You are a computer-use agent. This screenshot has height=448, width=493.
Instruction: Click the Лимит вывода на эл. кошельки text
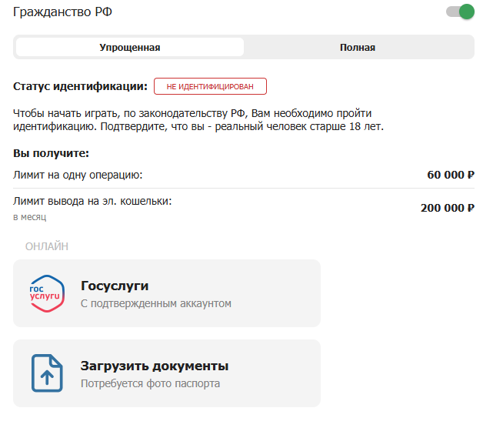tap(92, 201)
